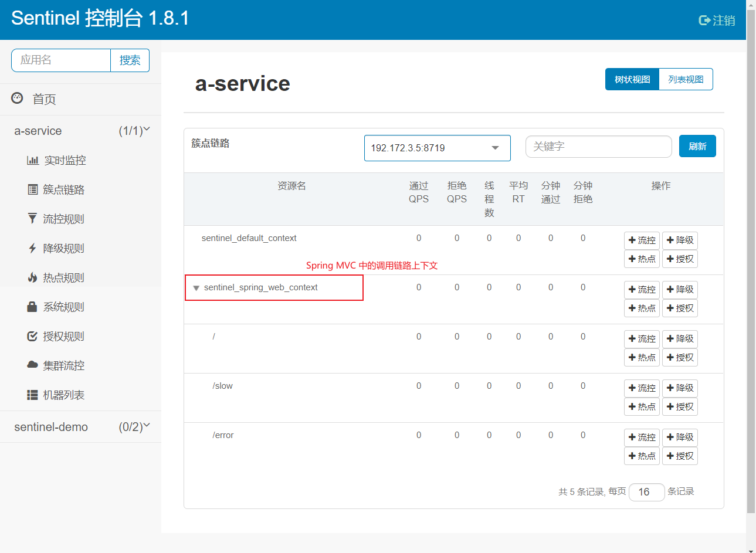Add 授权 rule for the / resource
The width and height of the screenshot is (756, 553).
[680, 358]
